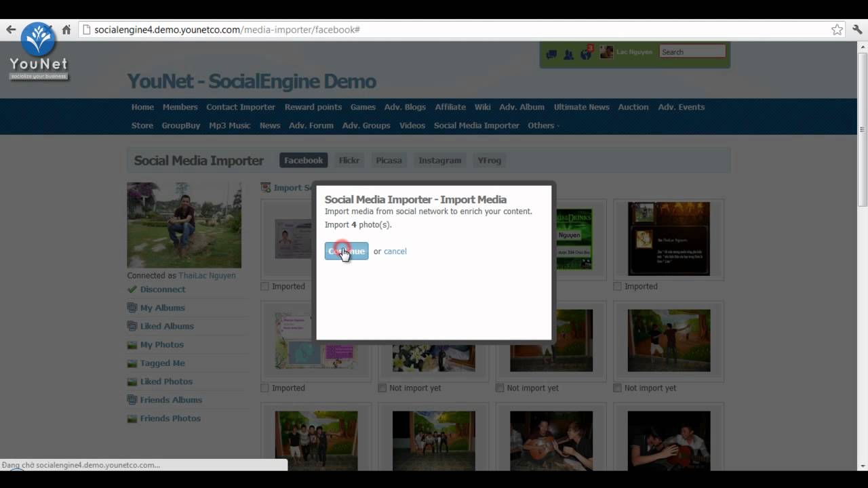The height and width of the screenshot is (488, 868).
Task: Click the dark invitation photo thumbnail, top right
Action: point(669,239)
